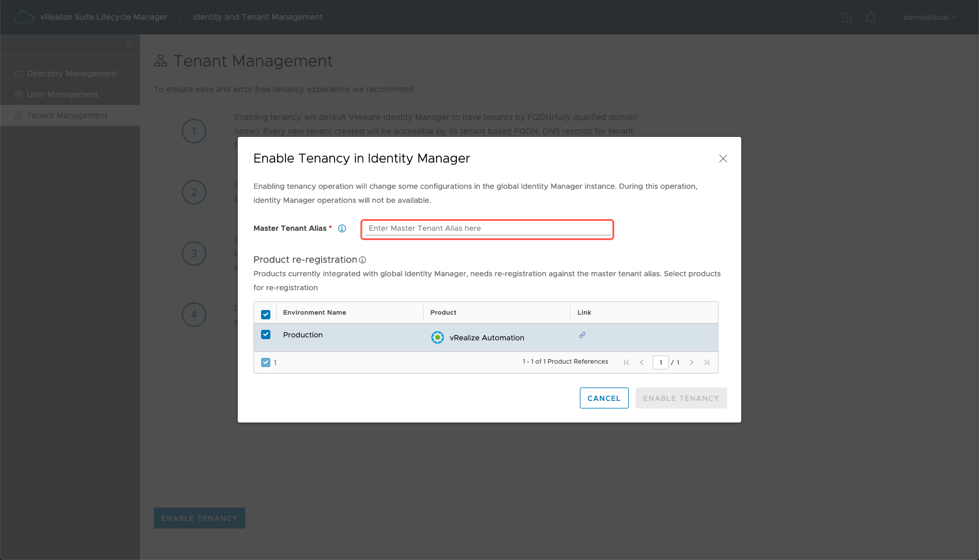Click Enable Tenancy button in dialog

tap(681, 398)
